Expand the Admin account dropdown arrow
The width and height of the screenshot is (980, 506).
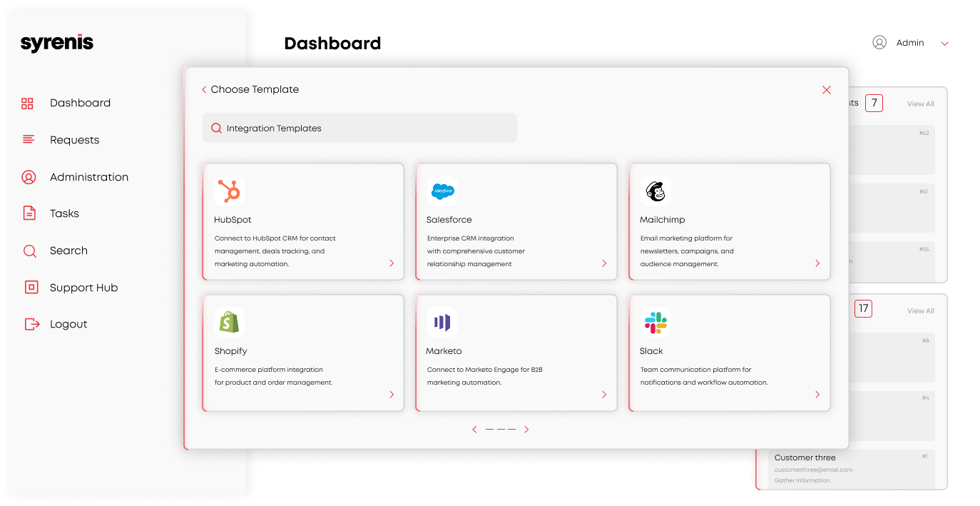945,44
